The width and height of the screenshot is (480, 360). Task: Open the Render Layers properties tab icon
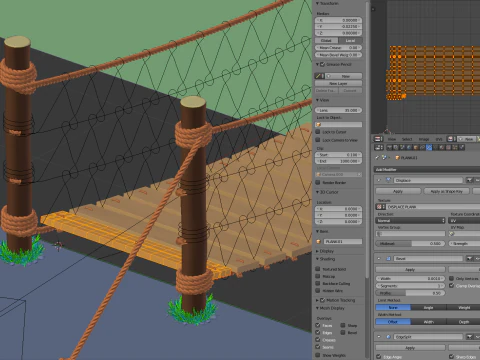(396, 147)
